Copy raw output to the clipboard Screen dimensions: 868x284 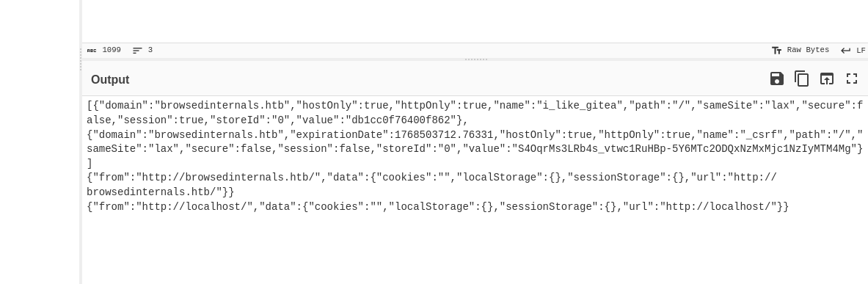(801, 79)
